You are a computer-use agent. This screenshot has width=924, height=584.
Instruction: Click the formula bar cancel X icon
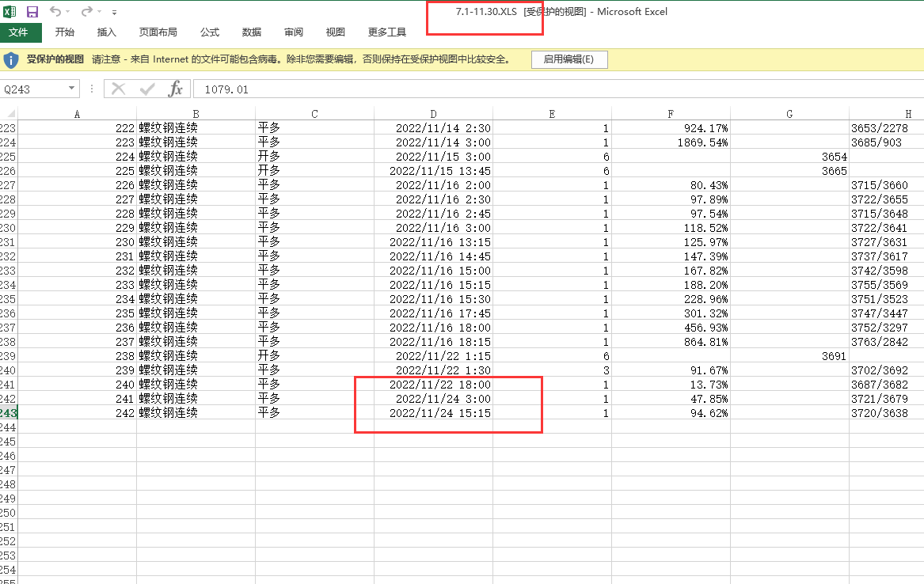coord(119,89)
